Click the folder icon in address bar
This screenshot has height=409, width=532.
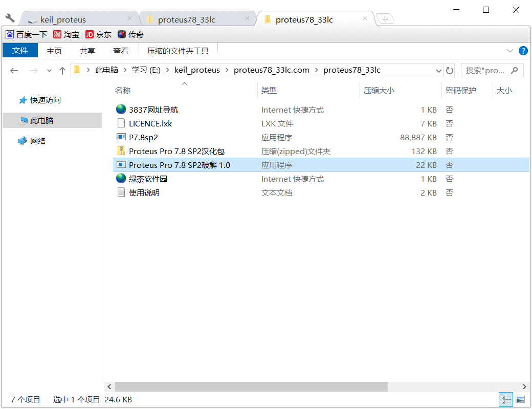[77, 70]
